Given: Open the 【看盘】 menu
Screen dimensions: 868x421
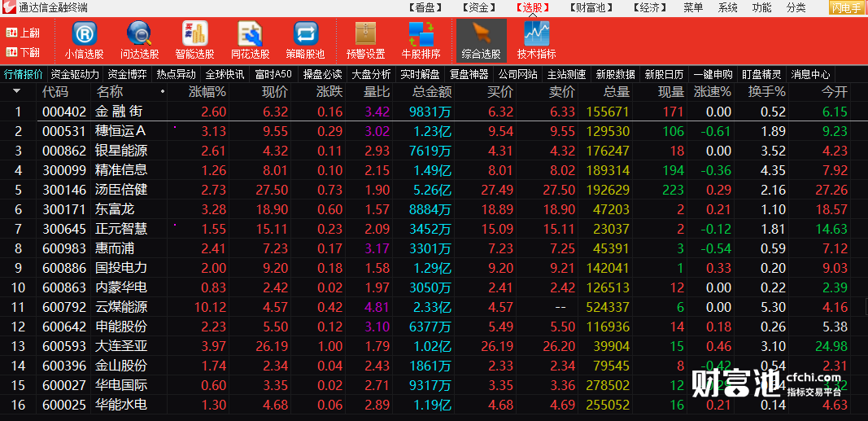Looking at the screenshot, I should [425, 8].
